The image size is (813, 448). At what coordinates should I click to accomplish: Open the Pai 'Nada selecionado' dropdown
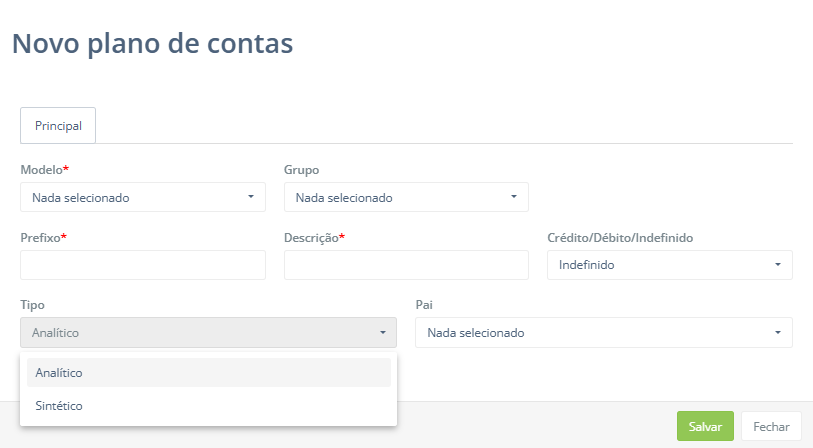(602, 333)
